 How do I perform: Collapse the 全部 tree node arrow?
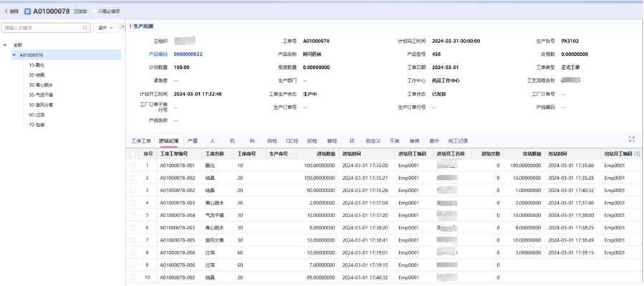pyautogui.click(x=5, y=44)
